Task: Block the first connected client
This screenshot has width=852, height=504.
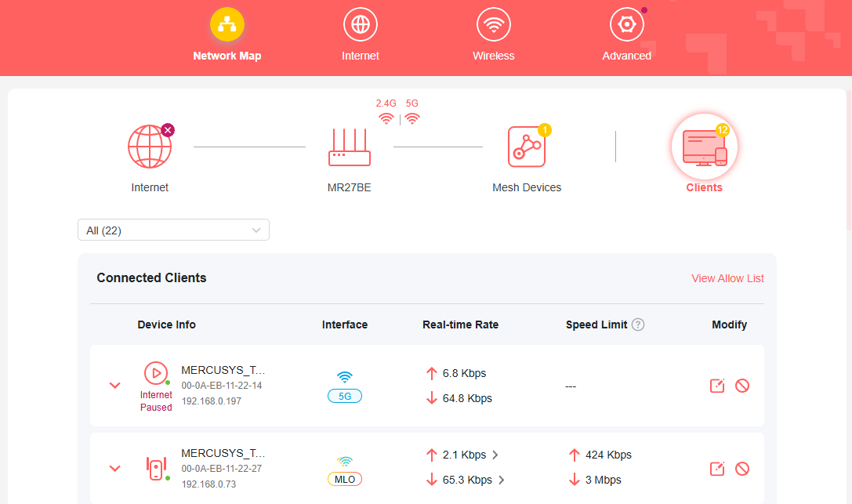Action: pyautogui.click(x=742, y=386)
